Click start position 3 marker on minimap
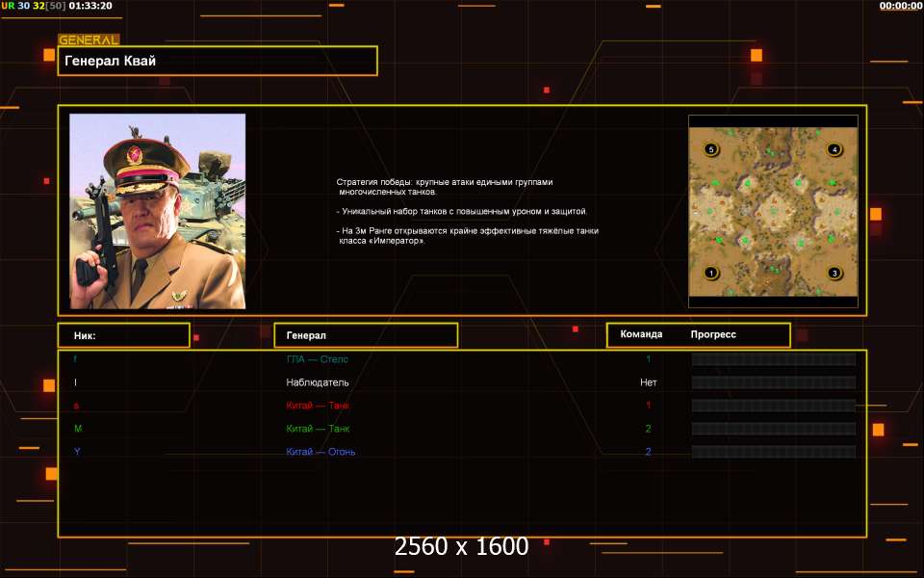 click(x=834, y=273)
